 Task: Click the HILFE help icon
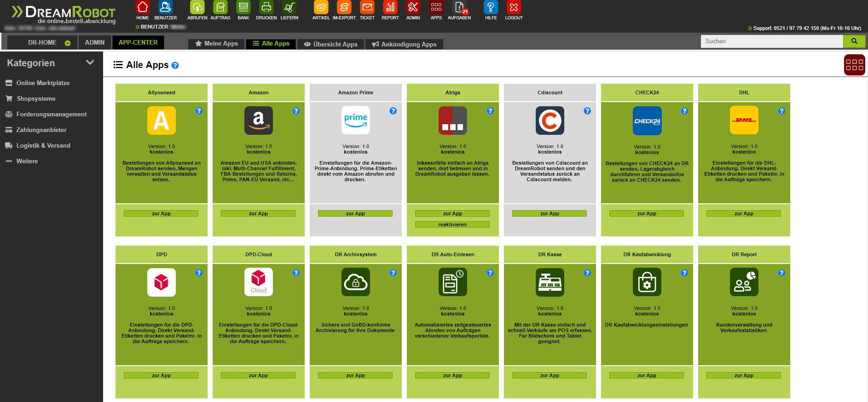point(491,7)
